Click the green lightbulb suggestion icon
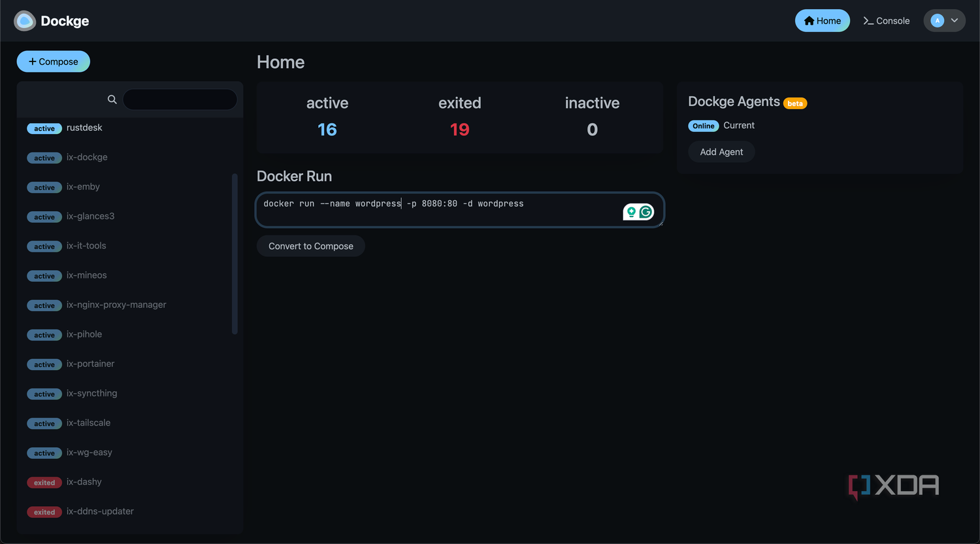This screenshot has width=980, height=544. click(x=631, y=212)
